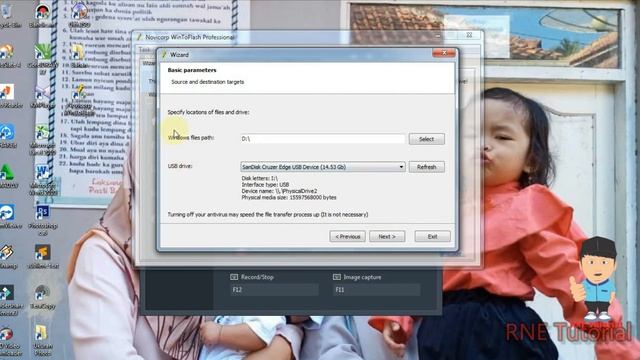Screen dimensions: 640x360
Task: Click the Novicorp WinToFlash title bar icon
Action: click(x=140, y=37)
